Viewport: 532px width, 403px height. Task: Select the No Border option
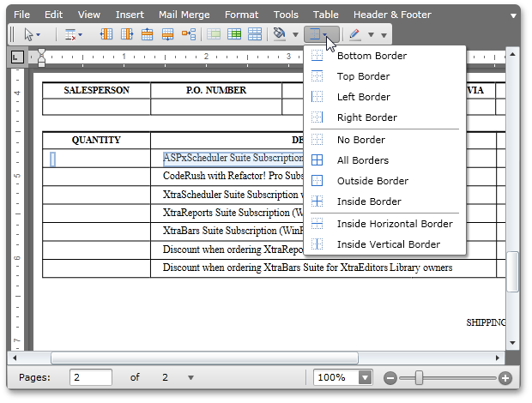(x=384, y=140)
